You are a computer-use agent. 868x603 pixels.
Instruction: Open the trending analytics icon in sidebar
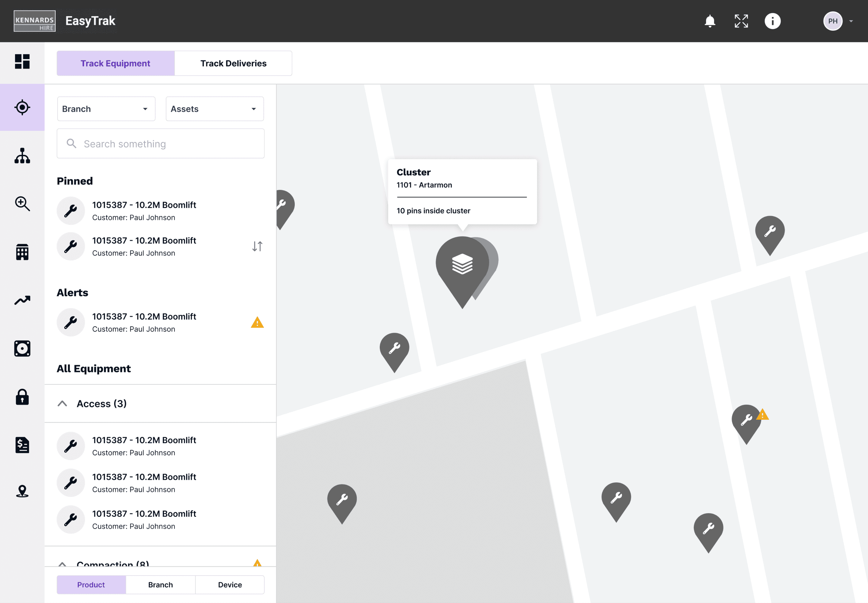(x=22, y=300)
